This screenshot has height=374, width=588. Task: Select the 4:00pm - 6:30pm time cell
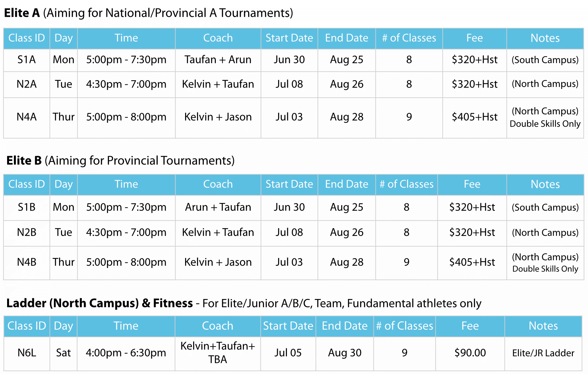(126, 353)
